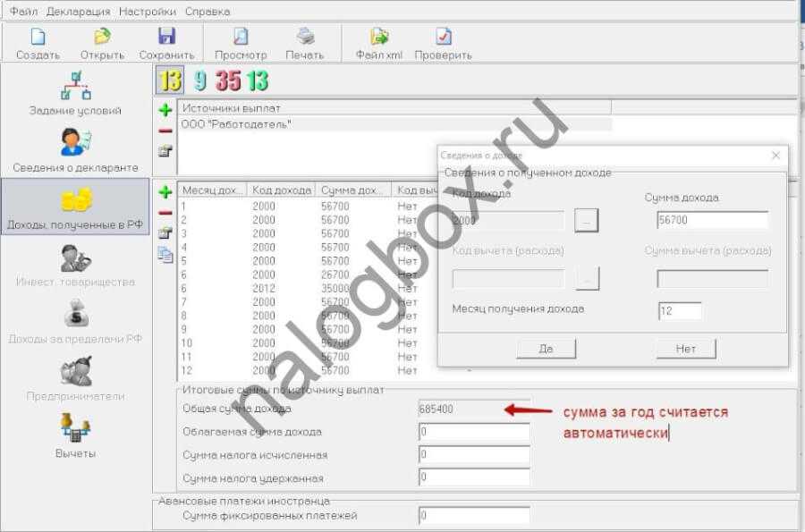
Task: Go to the Сведения о декларанте section
Action: click(x=75, y=150)
